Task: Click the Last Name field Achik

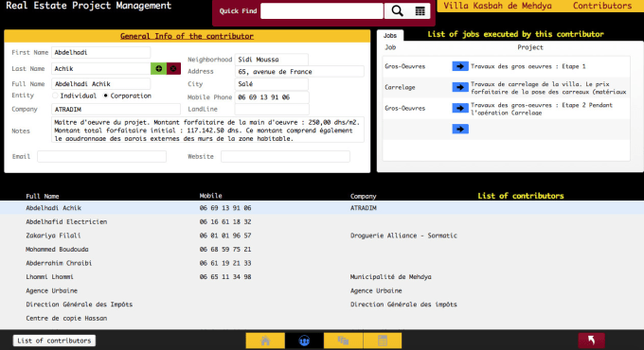Action: [x=100, y=68]
